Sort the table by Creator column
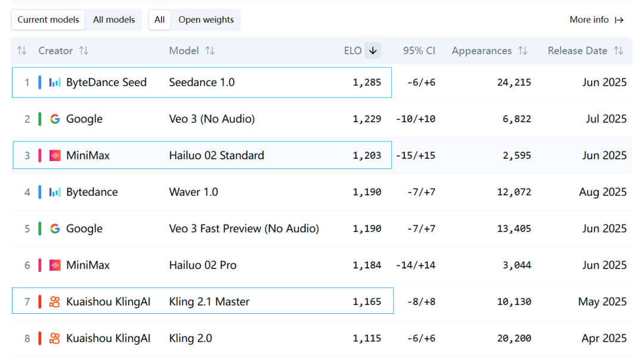The image size is (644, 361). click(x=83, y=51)
